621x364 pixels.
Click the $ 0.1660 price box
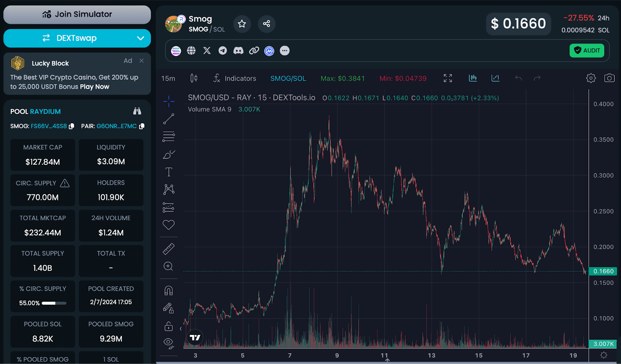click(x=518, y=24)
